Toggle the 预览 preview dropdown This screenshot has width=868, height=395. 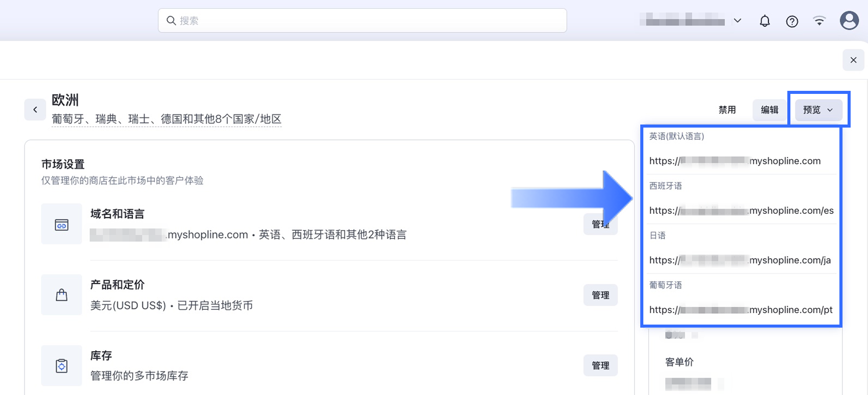pyautogui.click(x=818, y=110)
